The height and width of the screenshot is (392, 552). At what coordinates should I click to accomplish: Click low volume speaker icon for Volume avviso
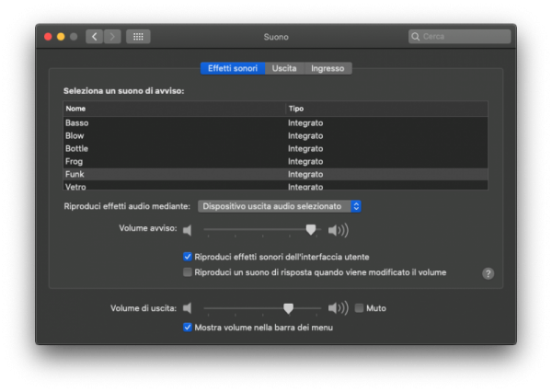188,230
